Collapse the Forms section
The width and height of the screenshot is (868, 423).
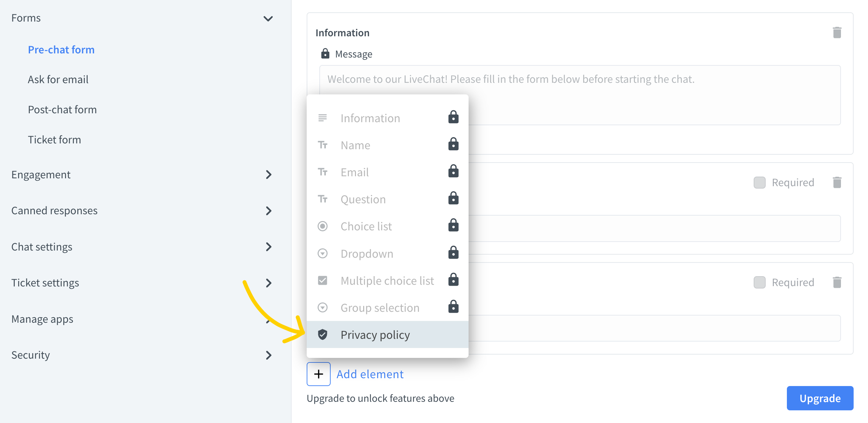268,18
